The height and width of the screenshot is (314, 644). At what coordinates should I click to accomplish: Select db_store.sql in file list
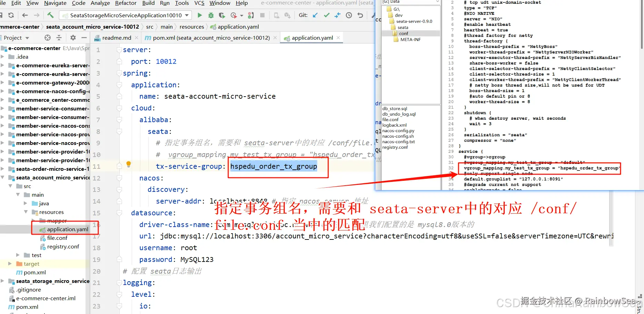tap(395, 108)
